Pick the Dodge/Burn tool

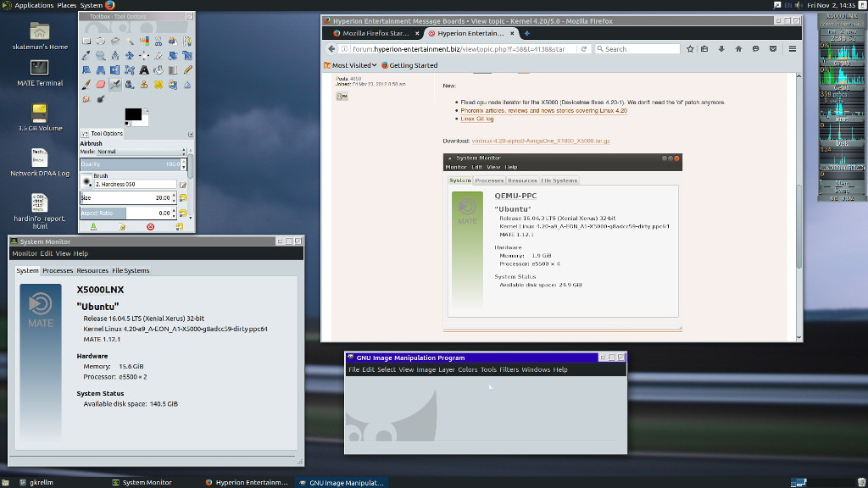click(x=101, y=98)
